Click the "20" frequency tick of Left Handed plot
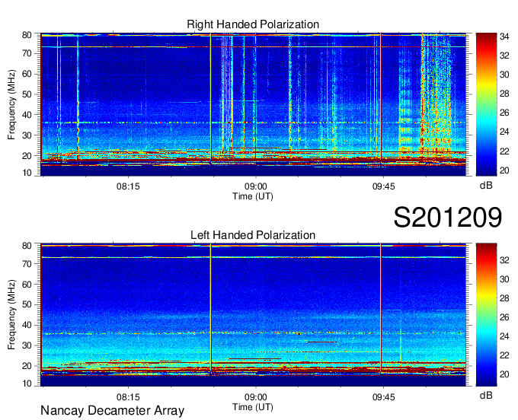Screen dimensions: 518x420 tap(27, 366)
